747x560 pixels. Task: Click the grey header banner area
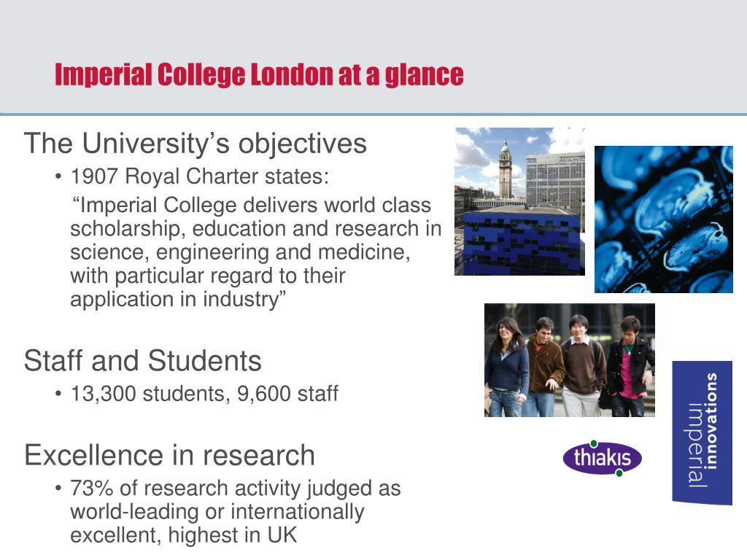pos(373,57)
